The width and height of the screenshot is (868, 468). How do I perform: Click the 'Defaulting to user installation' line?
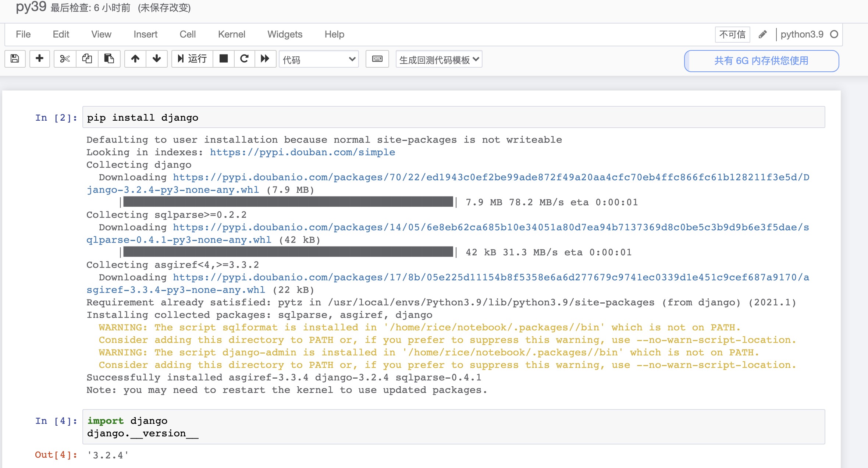[x=324, y=140]
